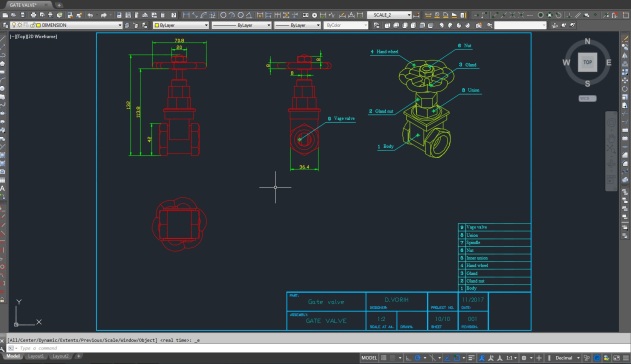
Task: Click the Redo arrow icon
Action: tap(103, 15)
